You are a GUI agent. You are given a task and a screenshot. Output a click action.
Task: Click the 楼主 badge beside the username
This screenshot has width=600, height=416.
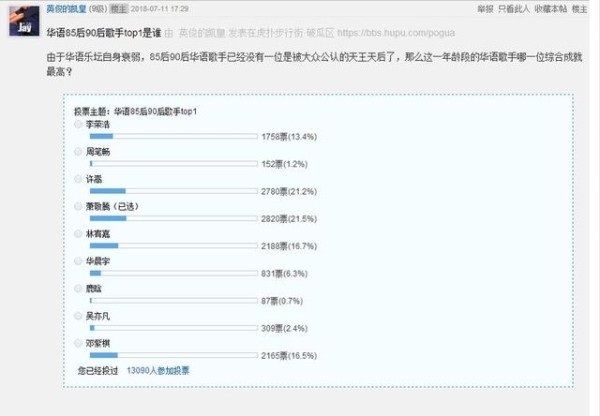[x=118, y=9]
